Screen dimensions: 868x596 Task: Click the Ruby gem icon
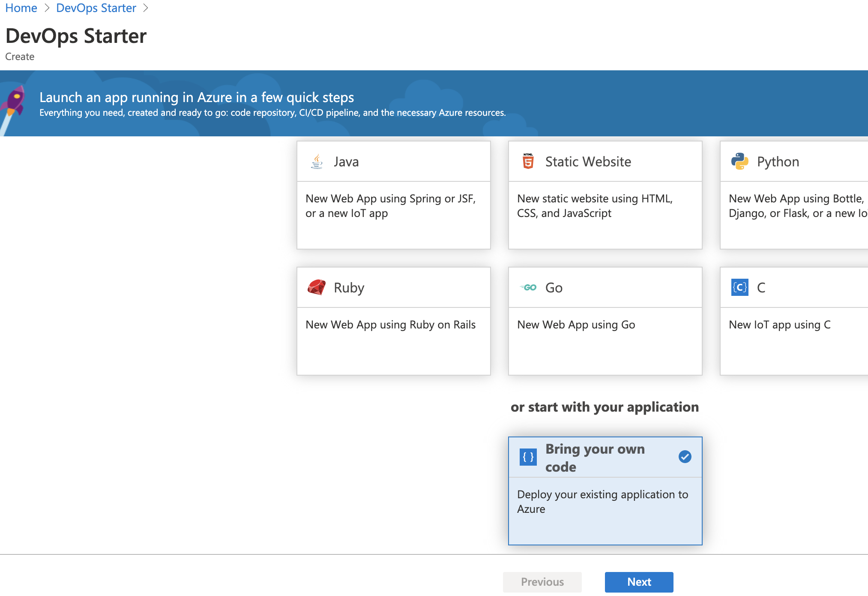click(x=317, y=287)
